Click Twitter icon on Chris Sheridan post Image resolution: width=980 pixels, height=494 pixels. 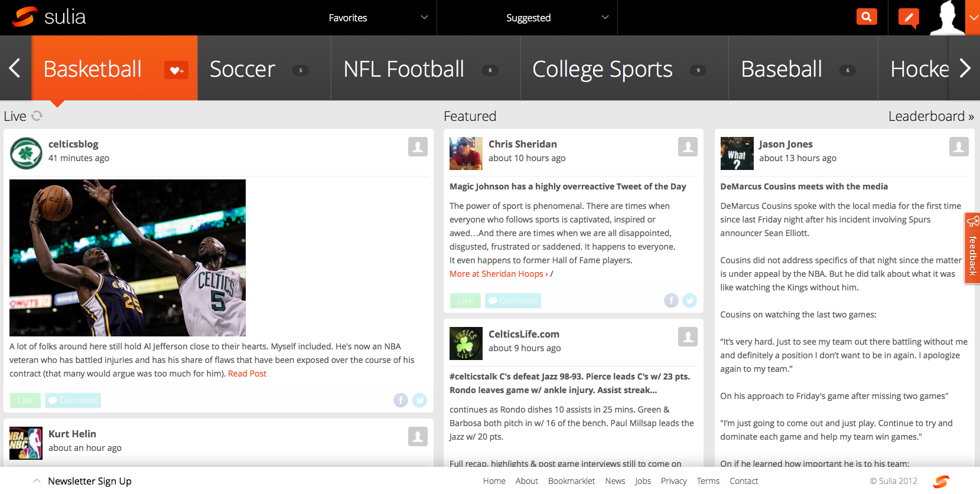689,301
